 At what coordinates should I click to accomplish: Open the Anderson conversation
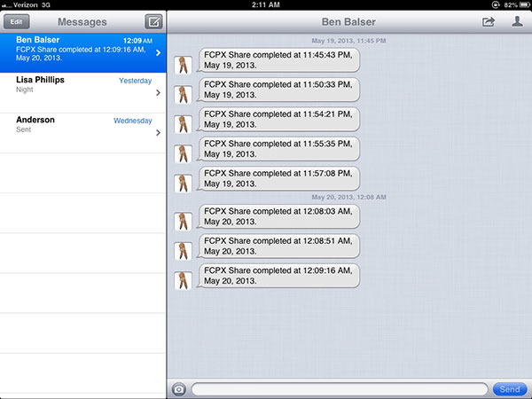pyautogui.click(x=83, y=133)
